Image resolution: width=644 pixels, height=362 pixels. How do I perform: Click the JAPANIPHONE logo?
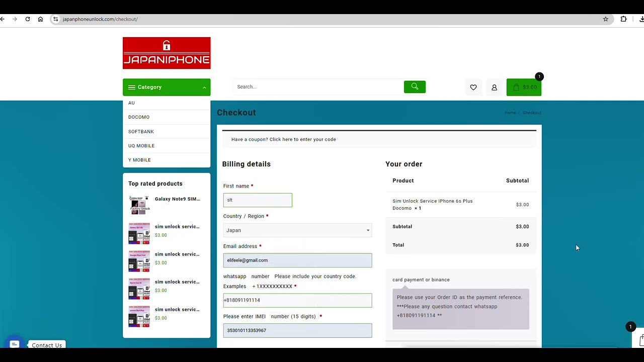click(x=167, y=53)
